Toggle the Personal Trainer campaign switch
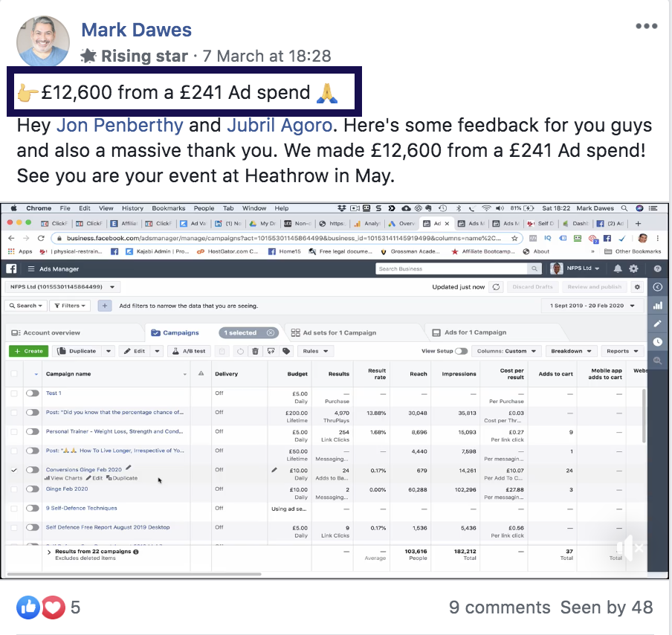 coord(33,431)
